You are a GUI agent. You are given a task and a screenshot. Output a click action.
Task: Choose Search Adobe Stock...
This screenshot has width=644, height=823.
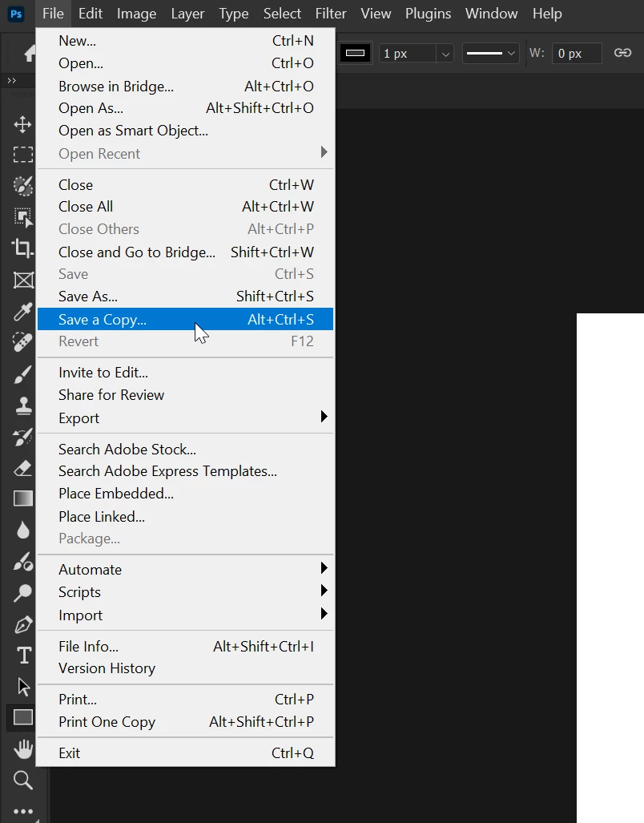coord(186,450)
